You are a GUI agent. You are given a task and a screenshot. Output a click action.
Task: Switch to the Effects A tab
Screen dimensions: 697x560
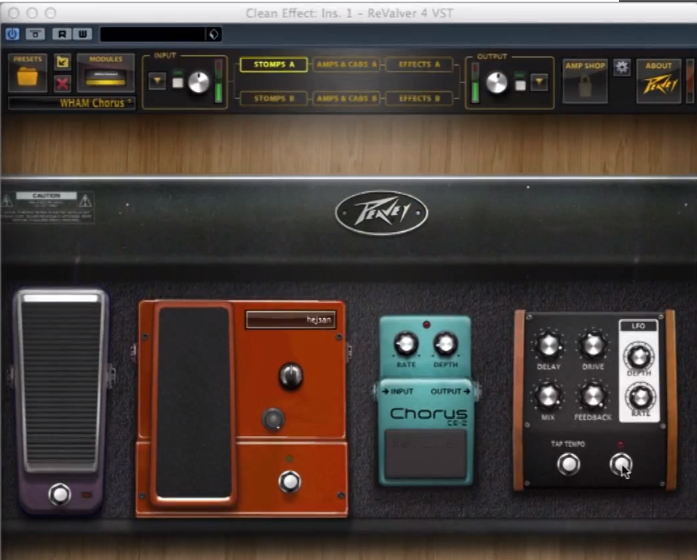tap(419, 64)
